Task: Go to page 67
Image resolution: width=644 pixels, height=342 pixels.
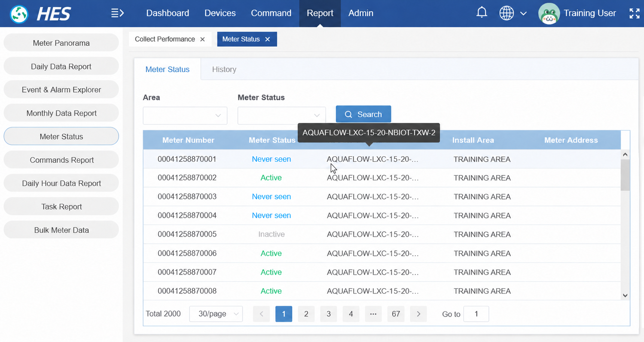Action: coord(396,314)
